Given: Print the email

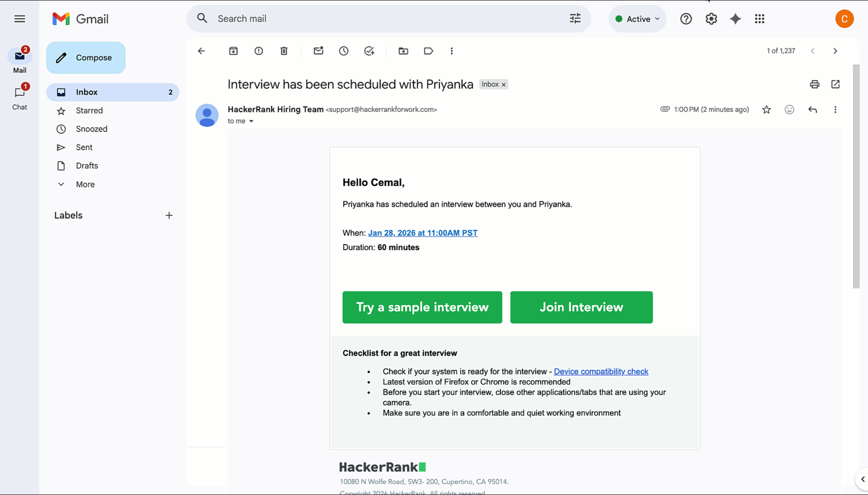Looking at the screenshot, I should click(814, 84).
